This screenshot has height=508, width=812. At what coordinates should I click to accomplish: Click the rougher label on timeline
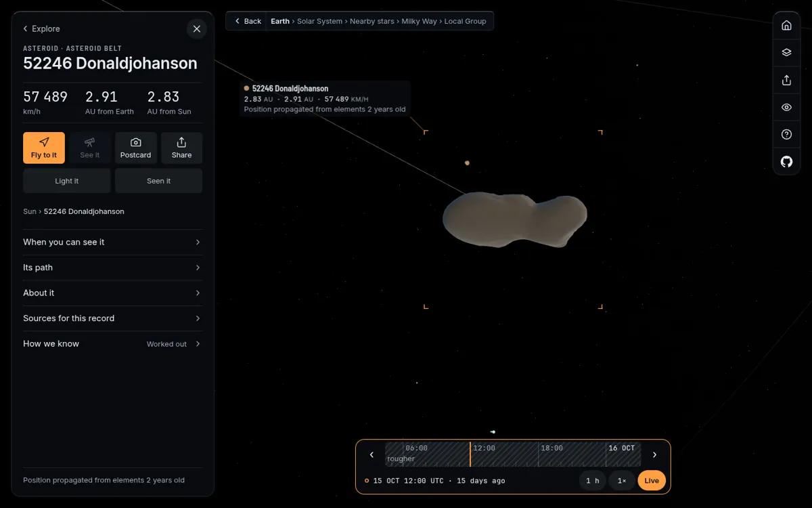click(x=401, y=459)
